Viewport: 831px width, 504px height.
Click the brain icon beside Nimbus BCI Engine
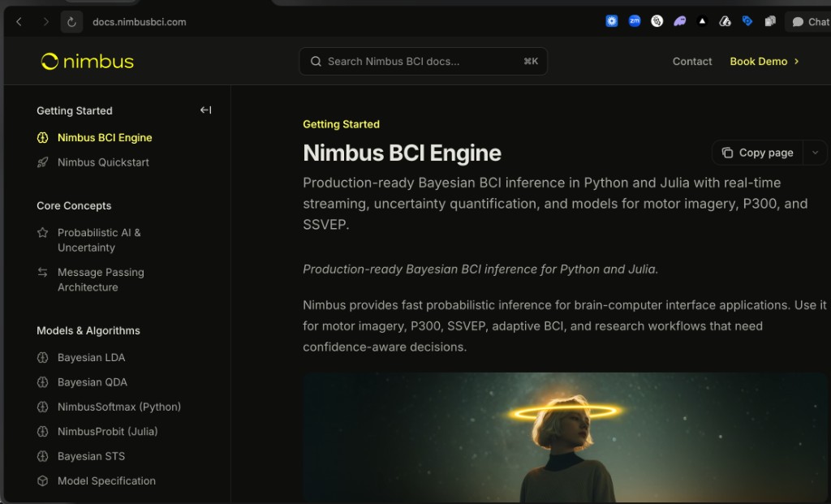click(x=43, y=138)
